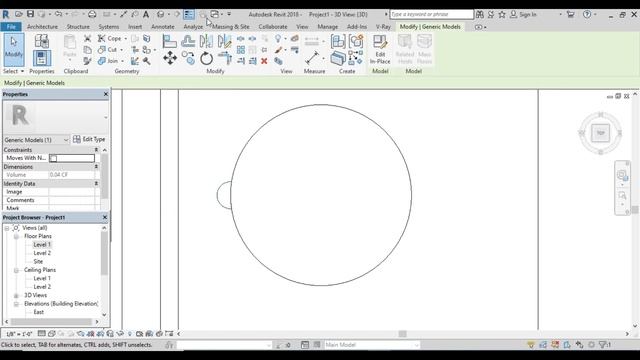Click the Open folder icon in quick access toolbar

[19, 14]
